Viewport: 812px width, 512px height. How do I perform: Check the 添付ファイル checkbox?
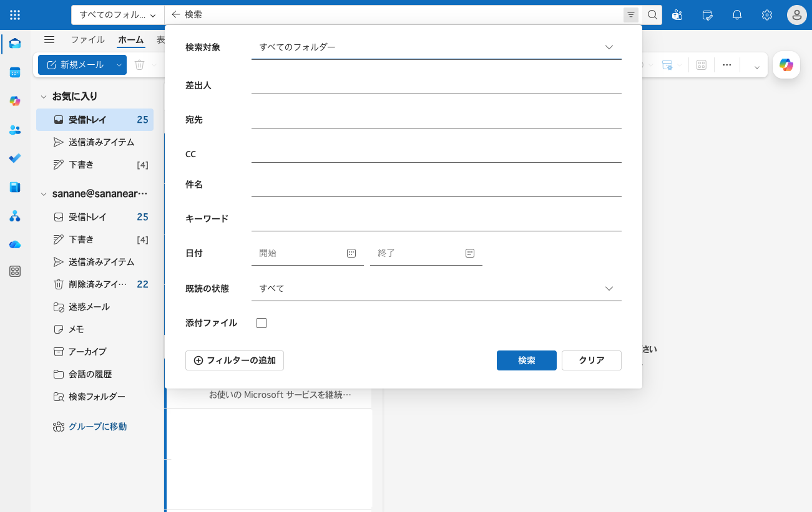click(x=262, y=323)
